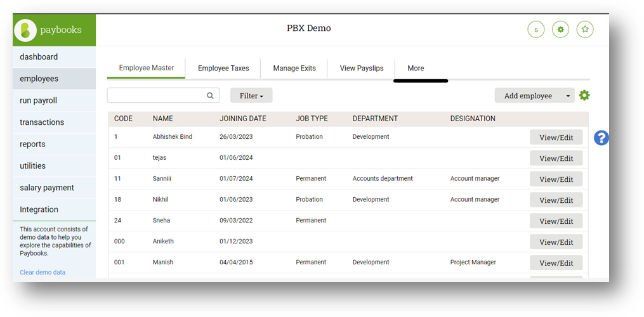Open salary payment in sidebar
The width and height of the screenshot is (644, 317).
(x=54, y=188)
